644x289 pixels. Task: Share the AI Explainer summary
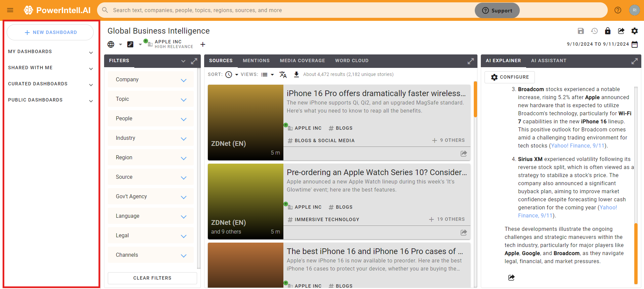click(511, 278)
